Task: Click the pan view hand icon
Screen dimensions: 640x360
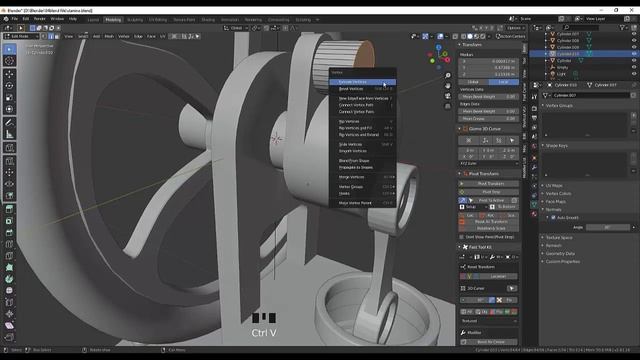Action: click(x=448, y=86)
